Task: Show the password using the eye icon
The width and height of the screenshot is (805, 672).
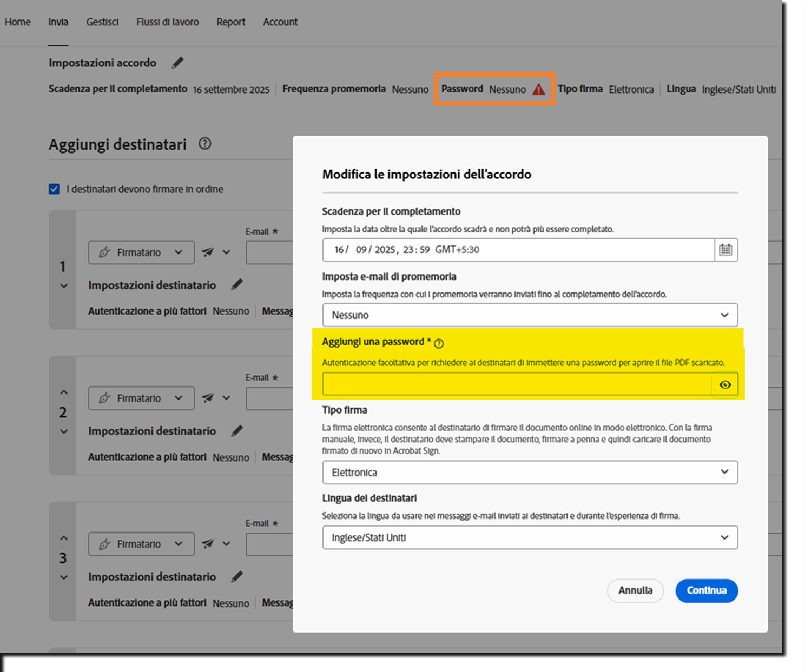Action: click(724, 384)
